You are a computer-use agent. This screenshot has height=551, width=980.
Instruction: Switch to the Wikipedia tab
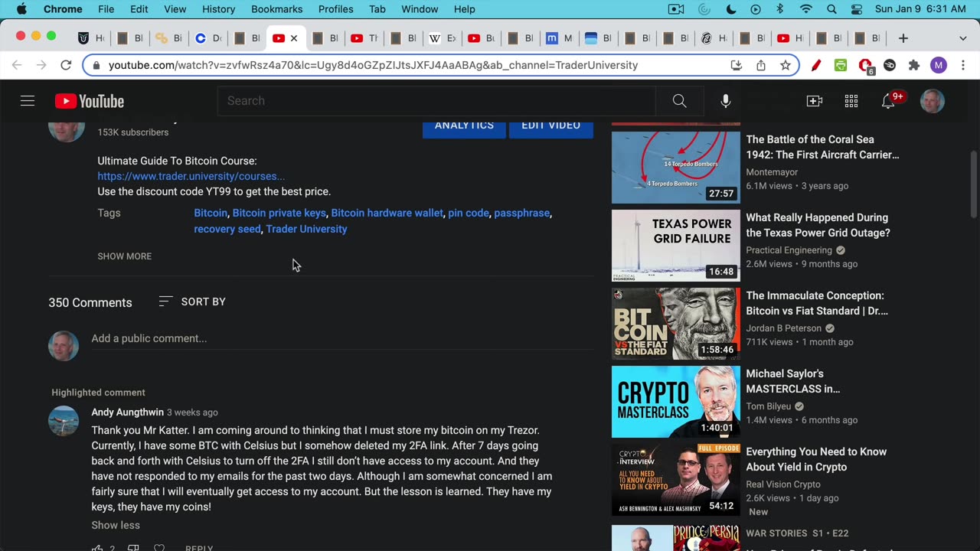point(442,38)
